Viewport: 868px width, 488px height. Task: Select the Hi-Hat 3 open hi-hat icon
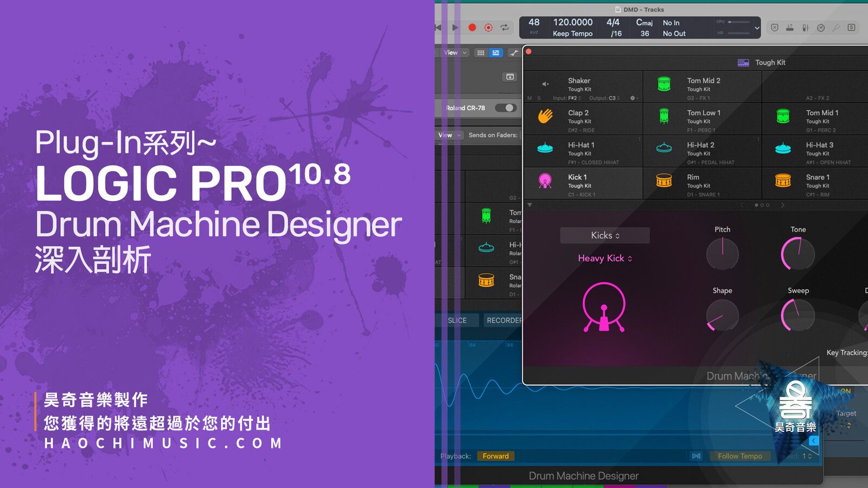tap(783, 147)
